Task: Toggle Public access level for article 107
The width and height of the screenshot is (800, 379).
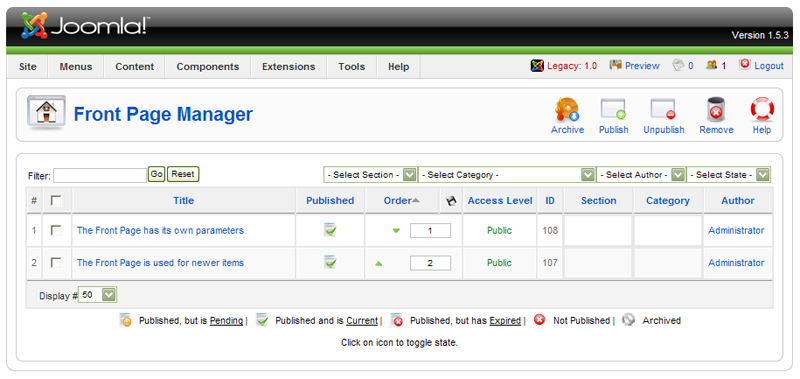Action: pos(499,263)
